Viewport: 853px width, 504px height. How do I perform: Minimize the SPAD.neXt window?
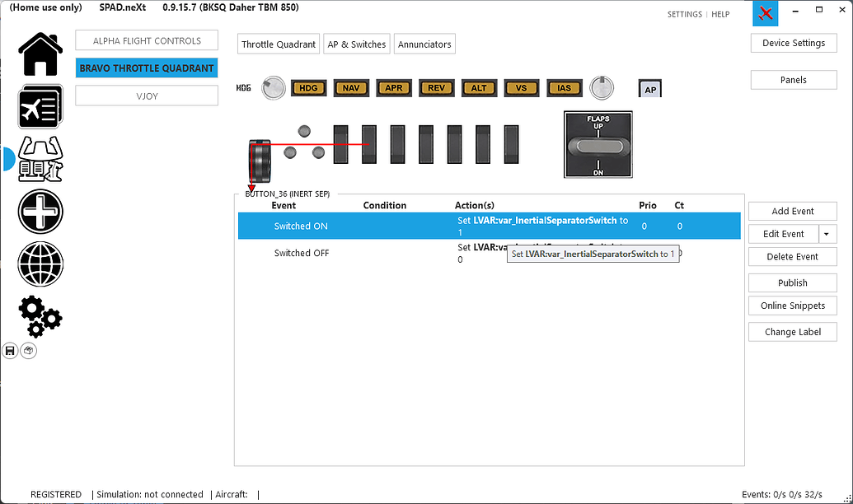795,11
